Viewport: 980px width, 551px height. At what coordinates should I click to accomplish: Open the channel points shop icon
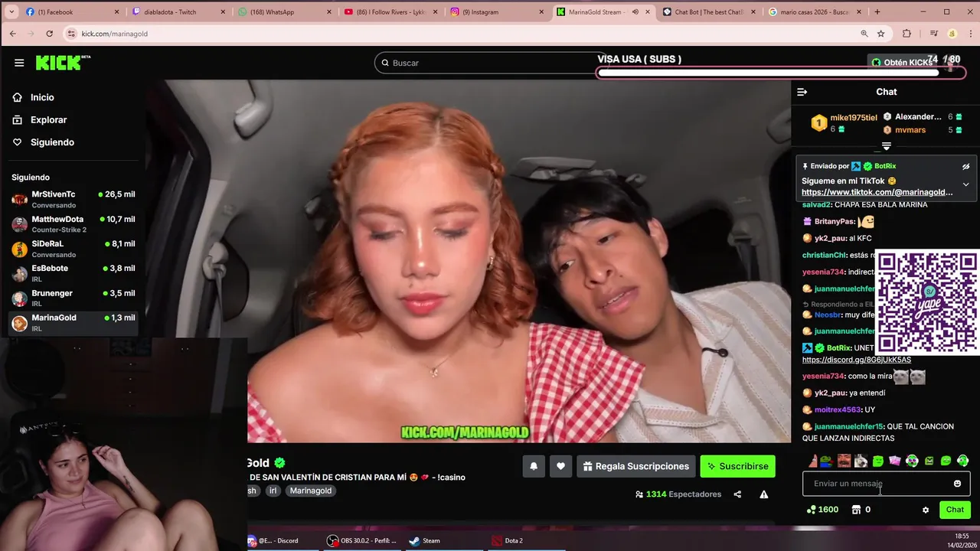(856, 510)
